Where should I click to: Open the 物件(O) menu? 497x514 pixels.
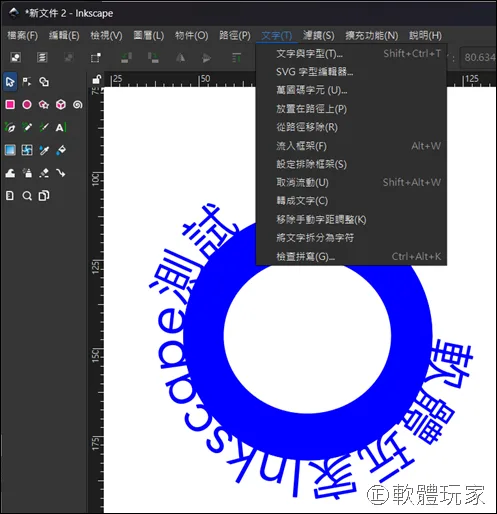(x=192, y=35)
